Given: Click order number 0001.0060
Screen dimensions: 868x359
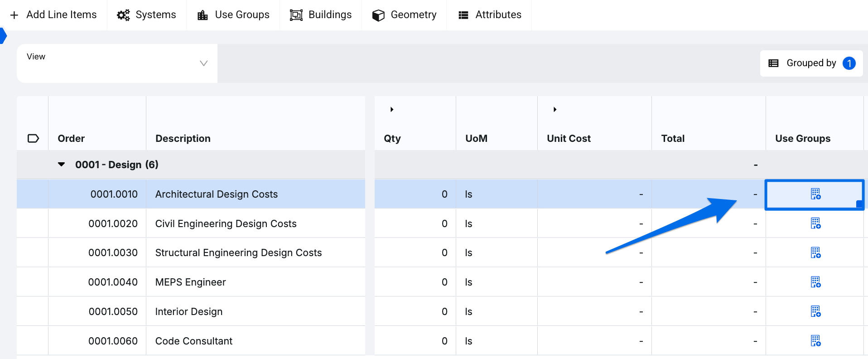Looking at the screenshot, I should tap(113, 341).
